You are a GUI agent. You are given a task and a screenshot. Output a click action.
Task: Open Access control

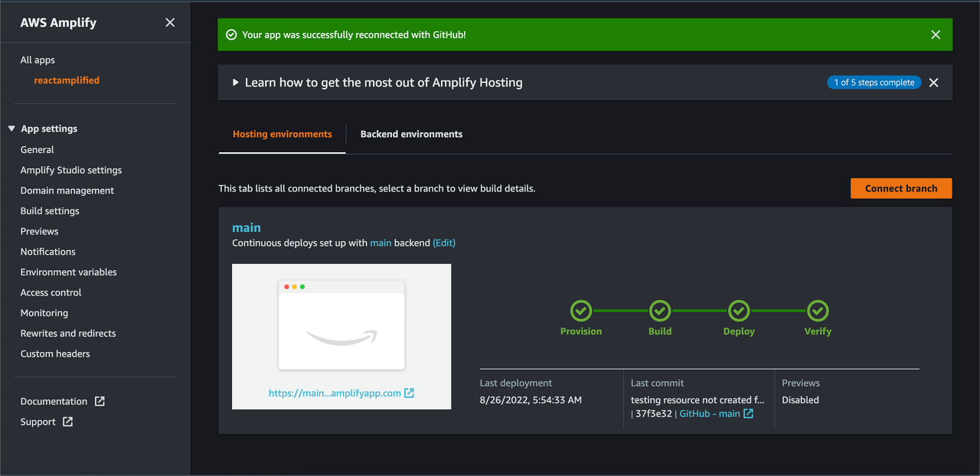51,292
